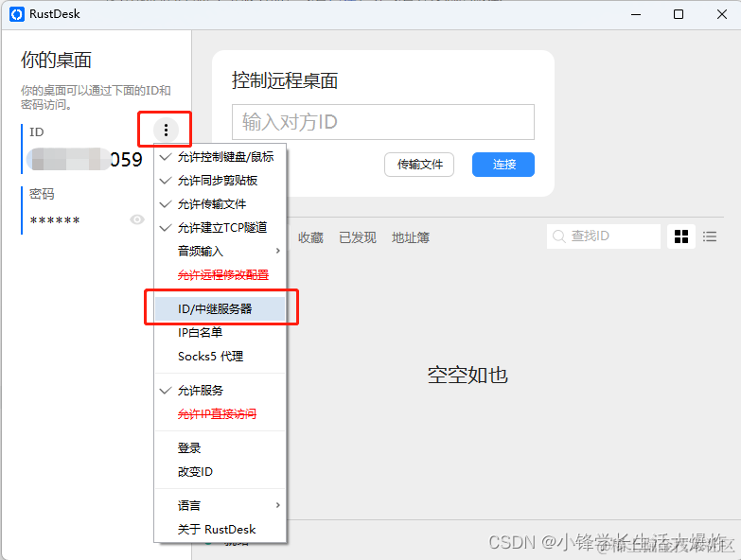The height and width of the screenshot is (560, 741).
Task: Click the search magnifier icon
Action: [558, 236]
